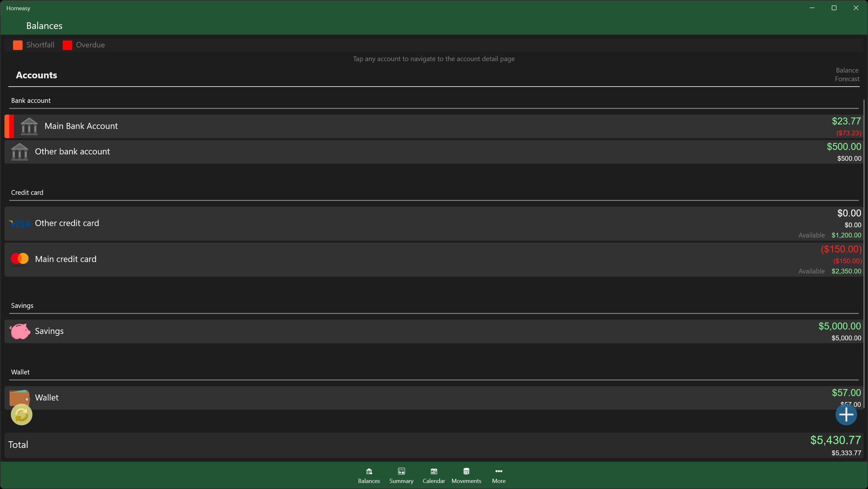Open the Calendar view
This screenshot has height=489, width=868.
coord(433,475)
